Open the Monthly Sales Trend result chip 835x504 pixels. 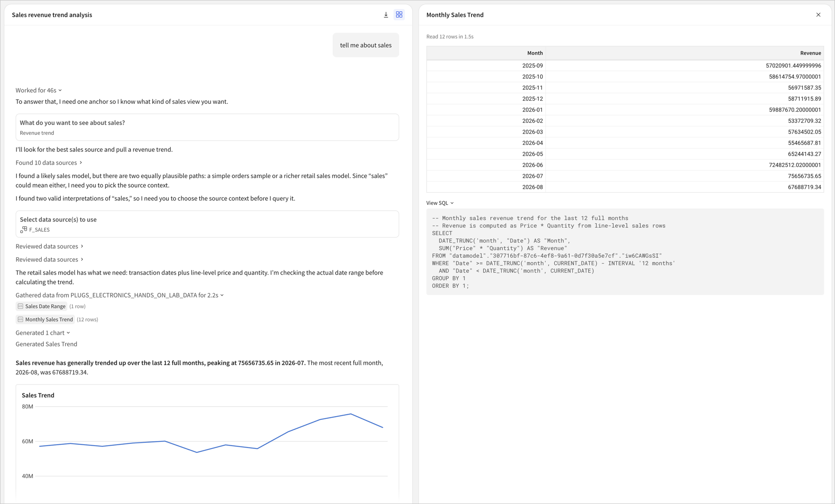(45, 319)
